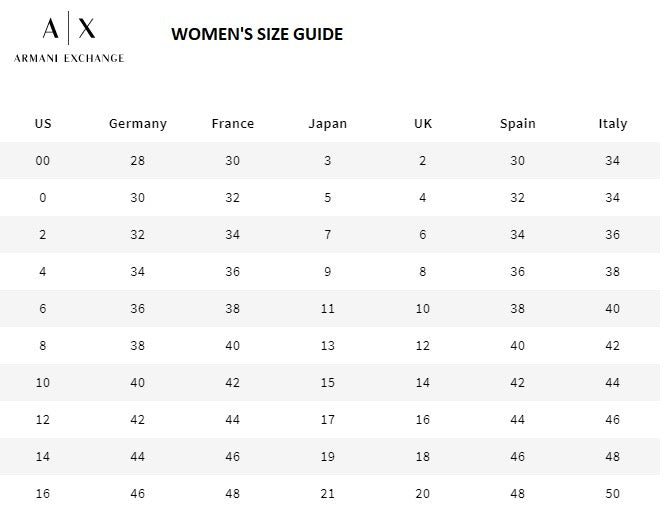Click the UK column header
664x527 pixels.
[x=423, y=124]
